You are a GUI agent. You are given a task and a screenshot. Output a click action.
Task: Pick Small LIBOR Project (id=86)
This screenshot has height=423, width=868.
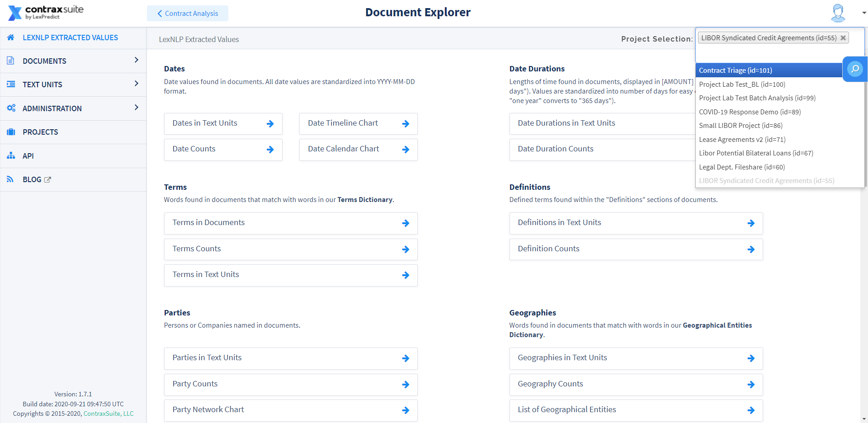tap(779, 126)
